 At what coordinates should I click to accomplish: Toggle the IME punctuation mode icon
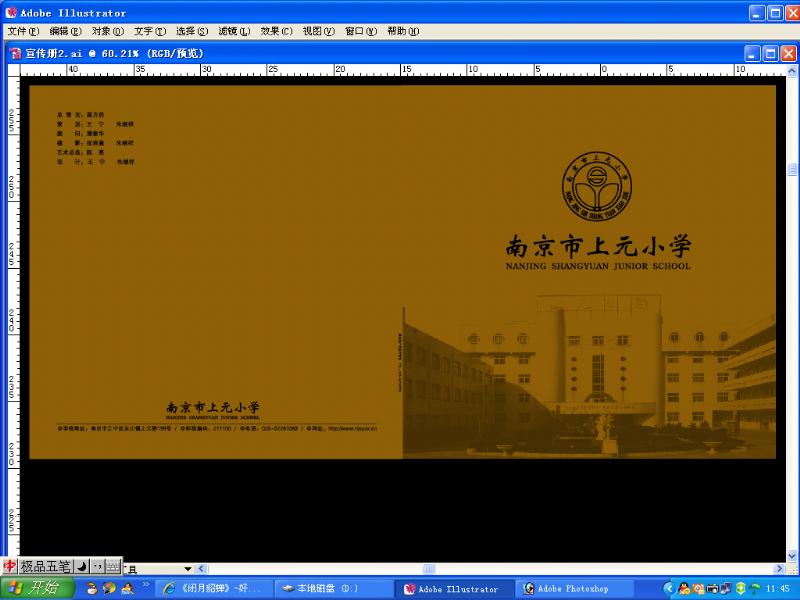pos(97,566)
